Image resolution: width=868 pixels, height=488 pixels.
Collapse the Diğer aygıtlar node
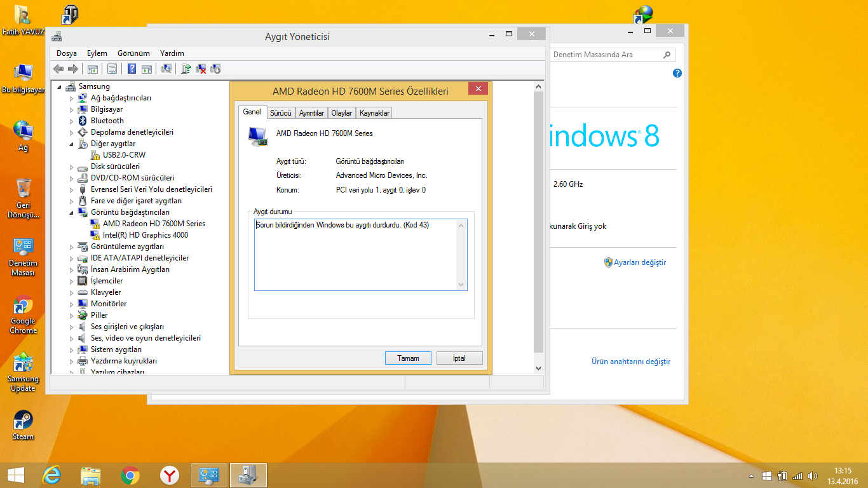[72, 144]
